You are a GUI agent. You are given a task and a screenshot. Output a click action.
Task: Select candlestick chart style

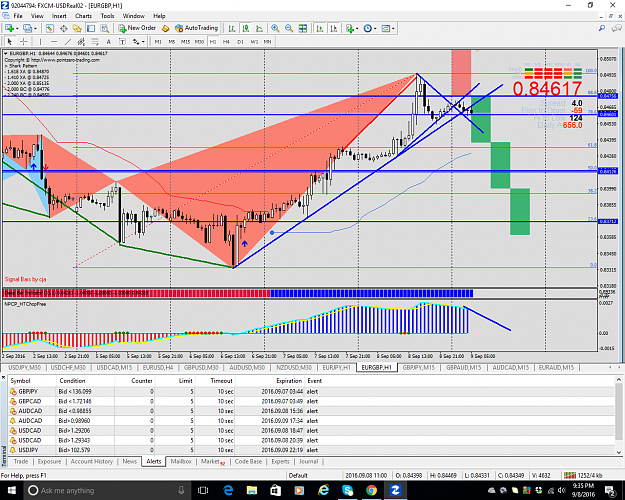pyautogui.click(x=246, y=28)
